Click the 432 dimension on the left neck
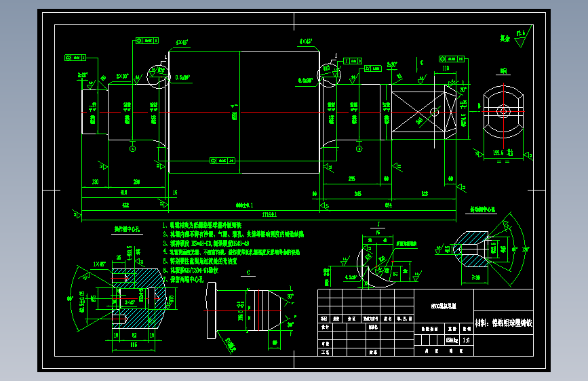This screenshot has width=588, height=381. (125, 205)
